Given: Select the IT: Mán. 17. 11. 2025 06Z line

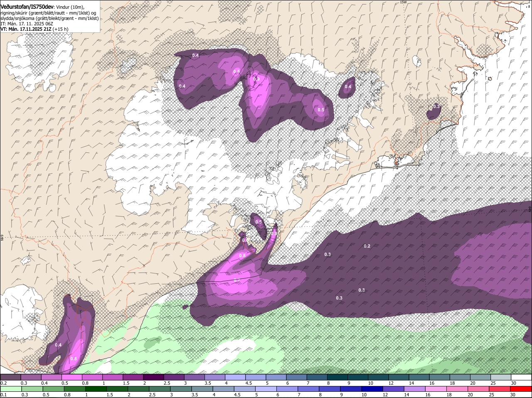Looking at the screenshot, I should coord(26,24).
